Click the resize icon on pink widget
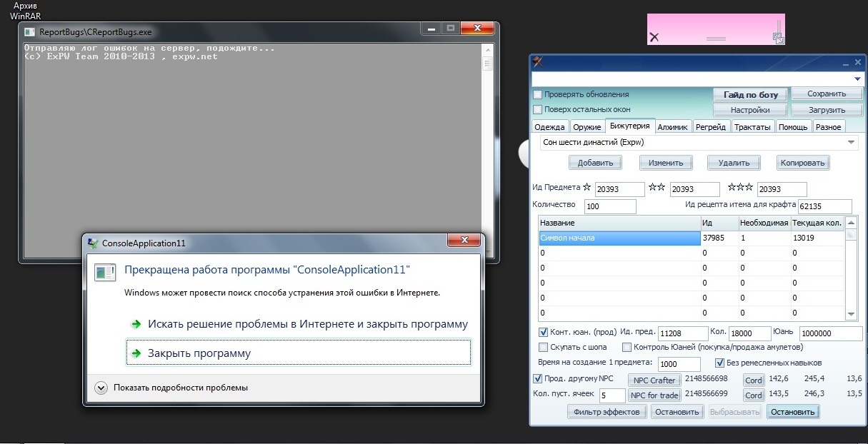Screen dimensions: 868x444 tap(778, 36)
